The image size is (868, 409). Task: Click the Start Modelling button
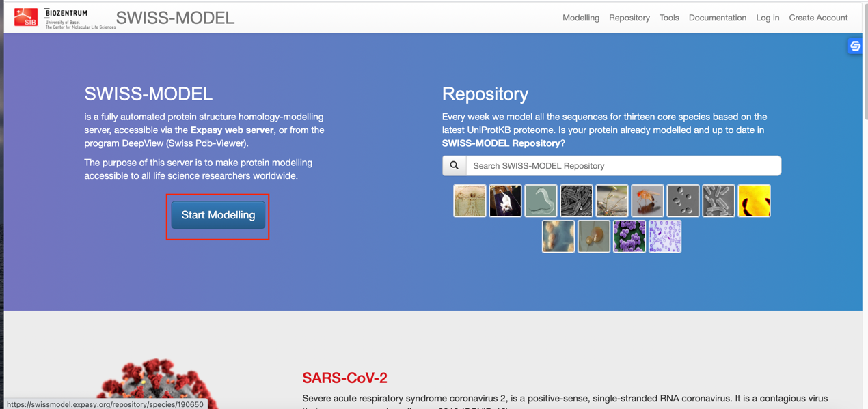click(x=218, y=215)
